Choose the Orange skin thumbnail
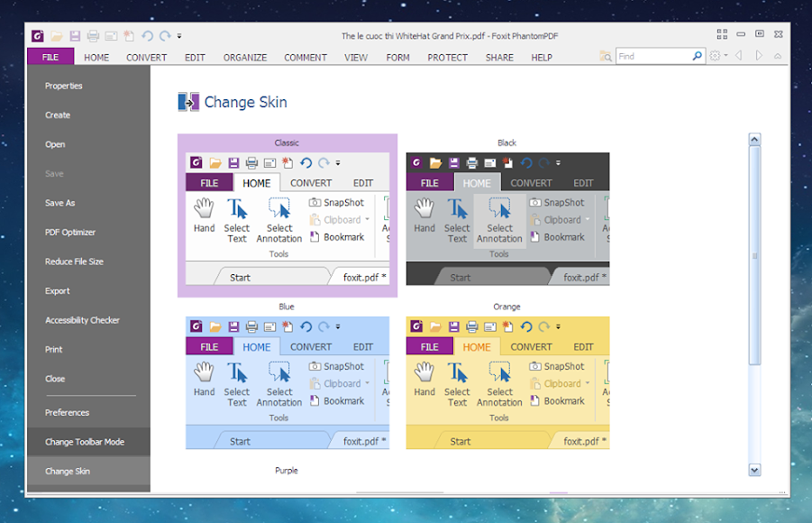 507,382
